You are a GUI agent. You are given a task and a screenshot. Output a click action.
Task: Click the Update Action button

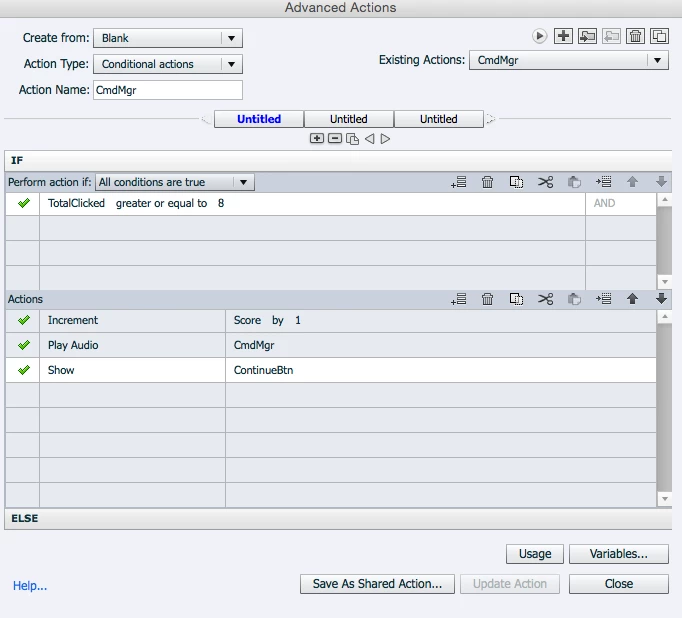pos(510,584)
